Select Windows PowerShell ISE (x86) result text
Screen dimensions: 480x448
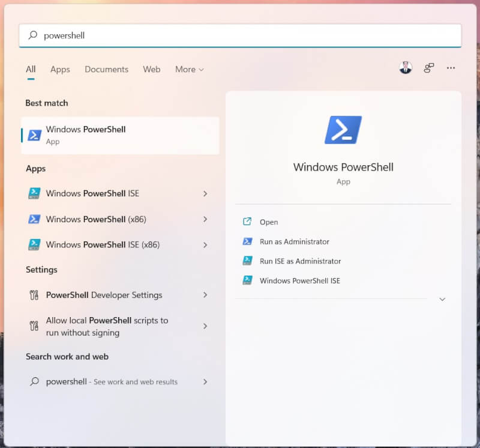click(x=103, y=244)
